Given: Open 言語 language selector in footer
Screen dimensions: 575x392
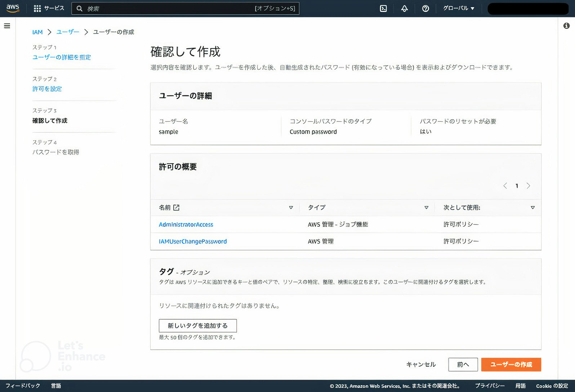Looking at the screenshot, I should [x=56, y=386].
